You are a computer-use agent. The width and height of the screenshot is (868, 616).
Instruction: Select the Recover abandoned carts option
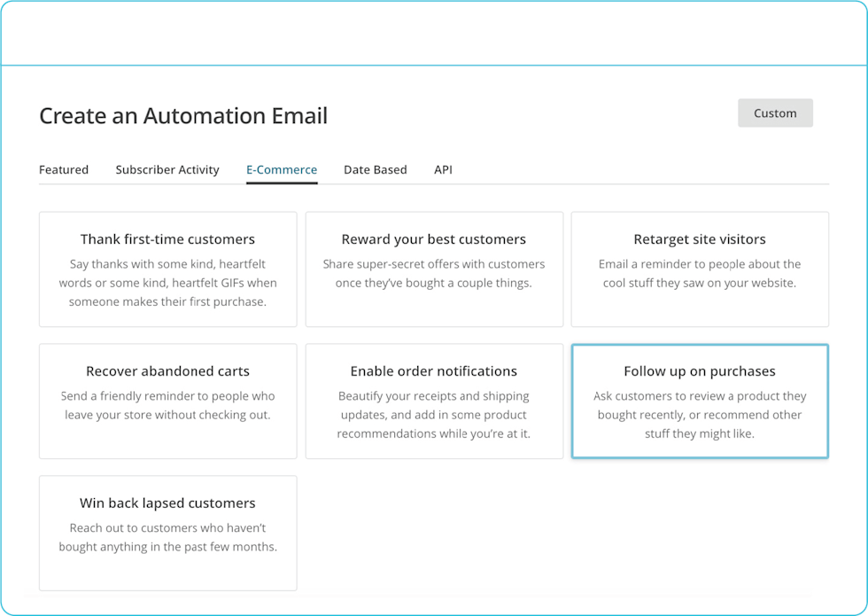(x=167, y=371)
